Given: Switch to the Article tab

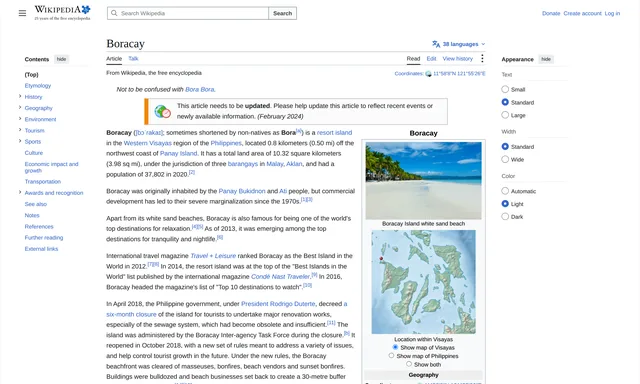Looking at the screenshot, I should (114, 59).
